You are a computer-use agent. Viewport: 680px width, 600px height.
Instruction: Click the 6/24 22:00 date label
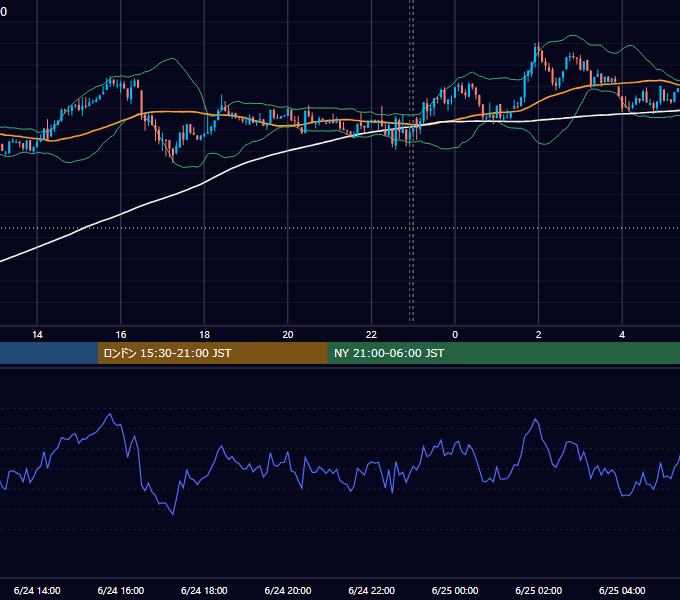[x=372, y=590]
